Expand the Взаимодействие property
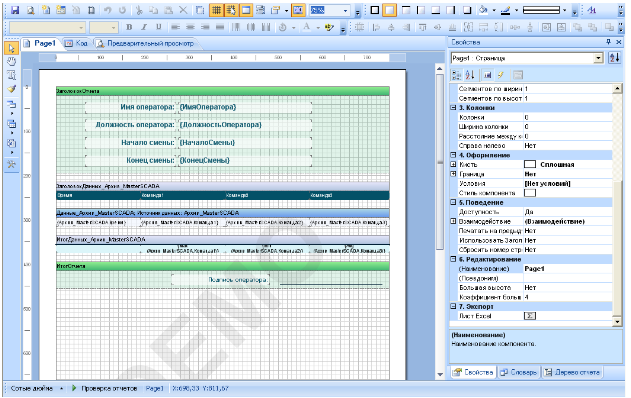 [x=453, y=221]
